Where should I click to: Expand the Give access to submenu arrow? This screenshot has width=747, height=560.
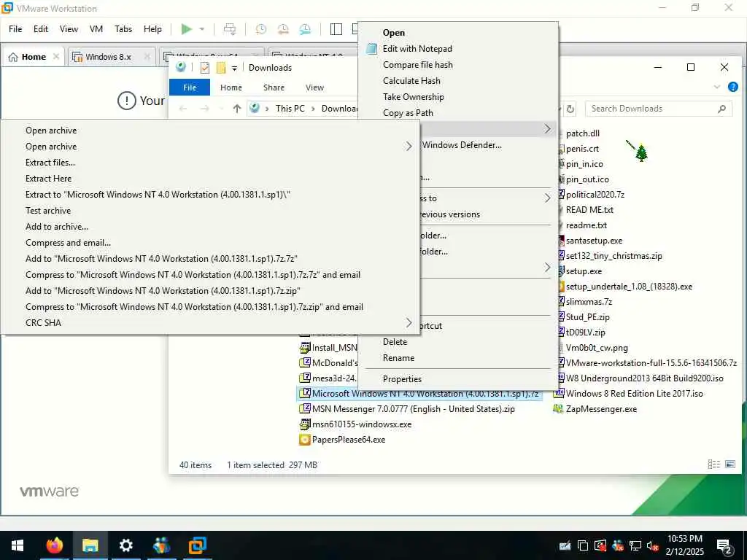(547, 198)
